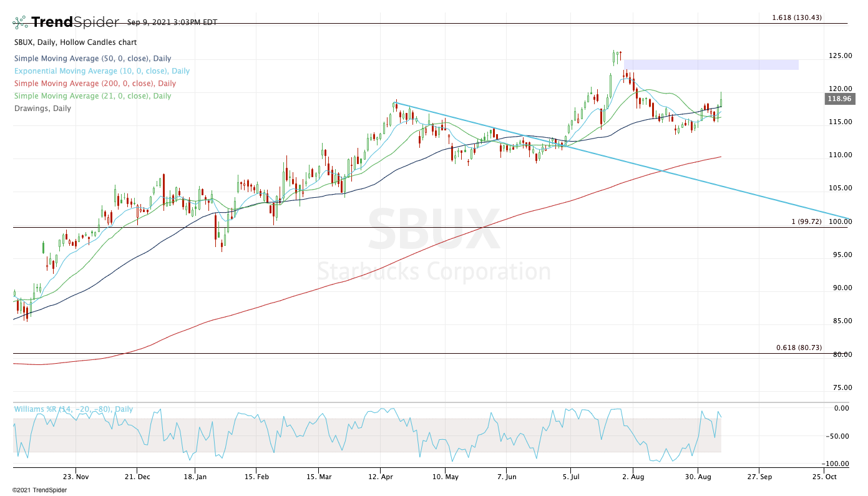Click the TrendSpider wordmark at top left

click(x=75, y=22)
